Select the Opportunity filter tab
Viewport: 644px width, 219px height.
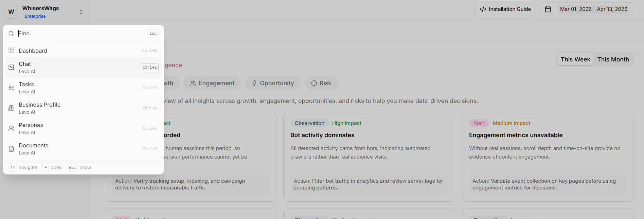point(273,83)
